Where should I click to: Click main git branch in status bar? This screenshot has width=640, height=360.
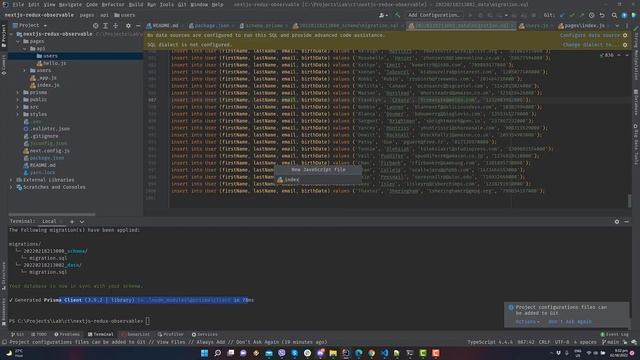tap(610, 342)
